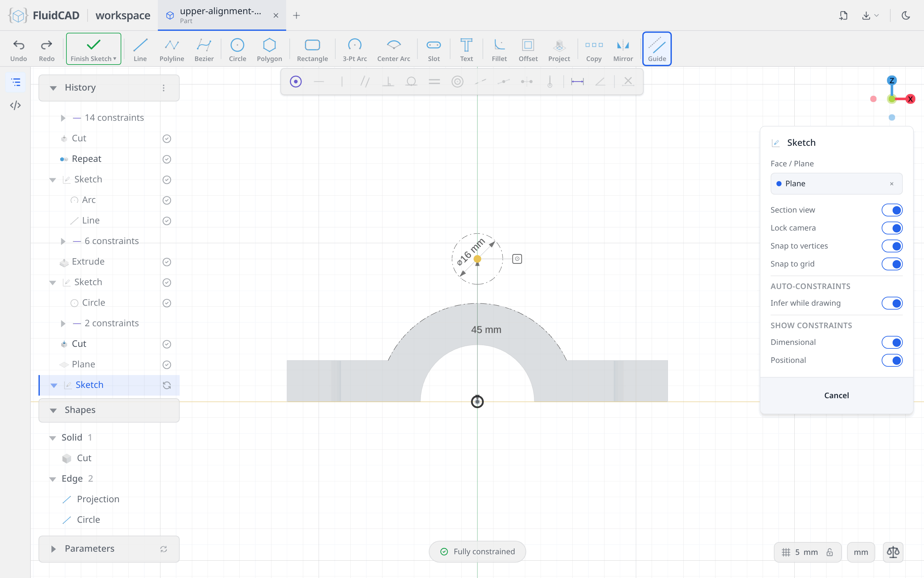
Task: Select the Project tool
Action: pyautogui.click(x=559, y=49)
